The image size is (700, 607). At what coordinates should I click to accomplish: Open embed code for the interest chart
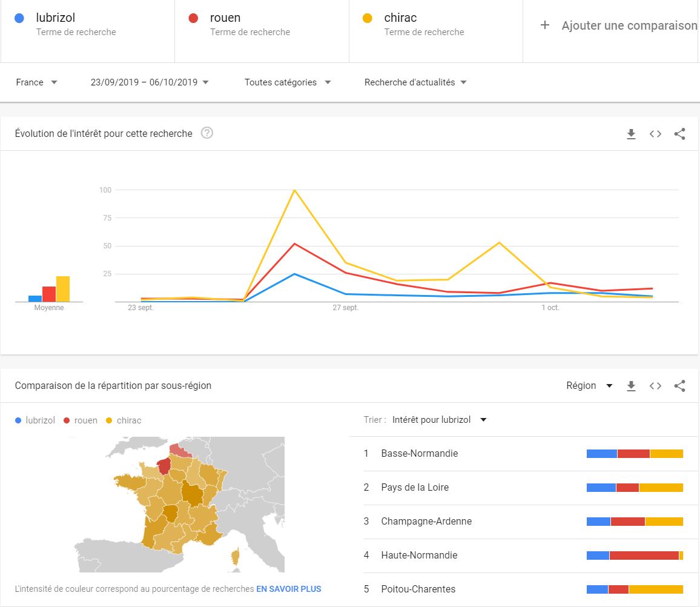tap(655, 134)
